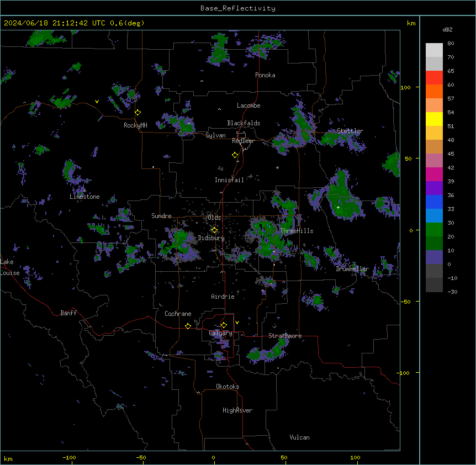Click the ThreeHills label
This screenshot has height=465, width=476.
pos(297,231)
